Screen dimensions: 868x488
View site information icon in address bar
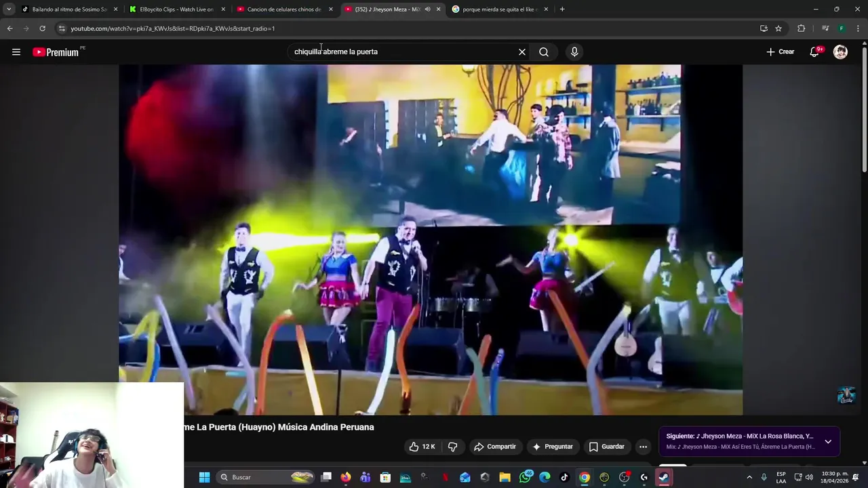coord(62,28)
